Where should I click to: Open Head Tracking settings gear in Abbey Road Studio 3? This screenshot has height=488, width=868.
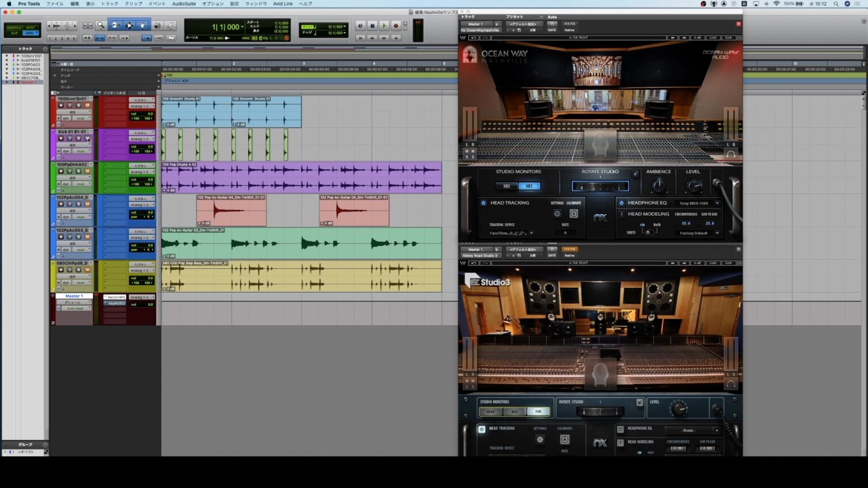coord(540,439)
